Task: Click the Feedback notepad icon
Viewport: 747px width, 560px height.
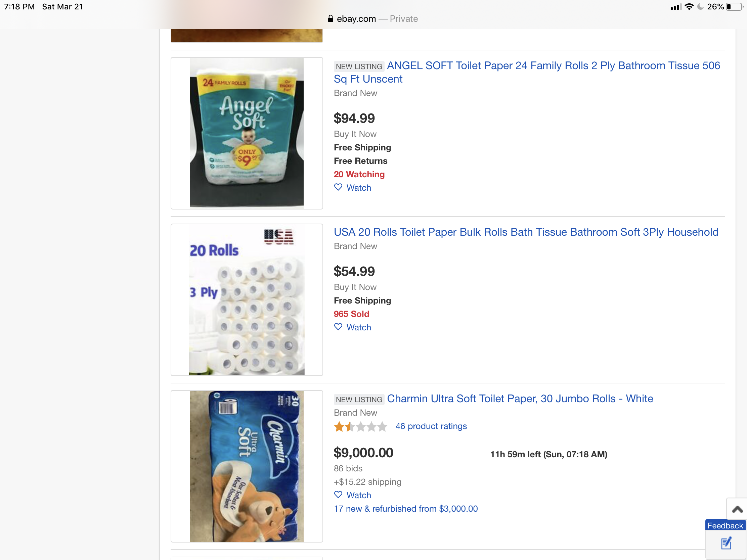Action: click(726, 544)
